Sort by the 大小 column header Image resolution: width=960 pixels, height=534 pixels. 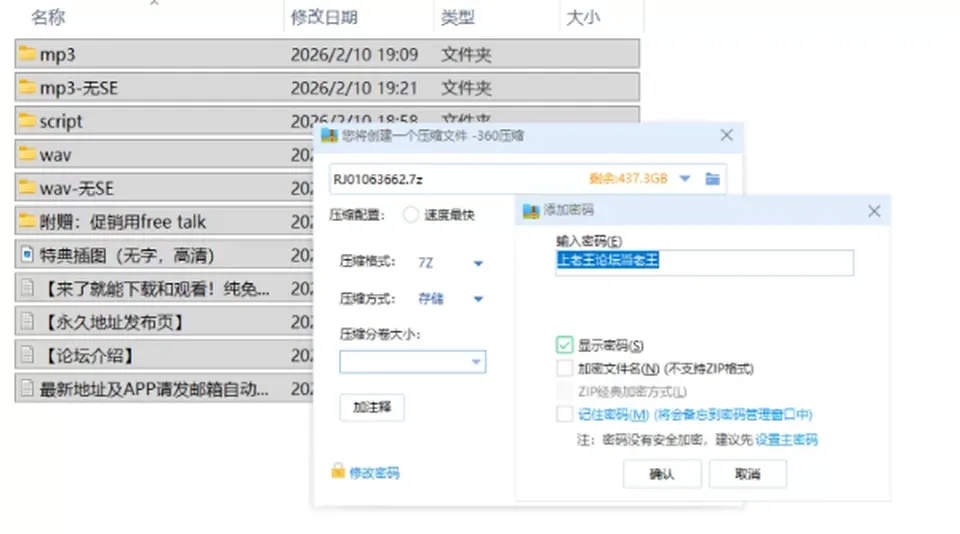point(583,17)
